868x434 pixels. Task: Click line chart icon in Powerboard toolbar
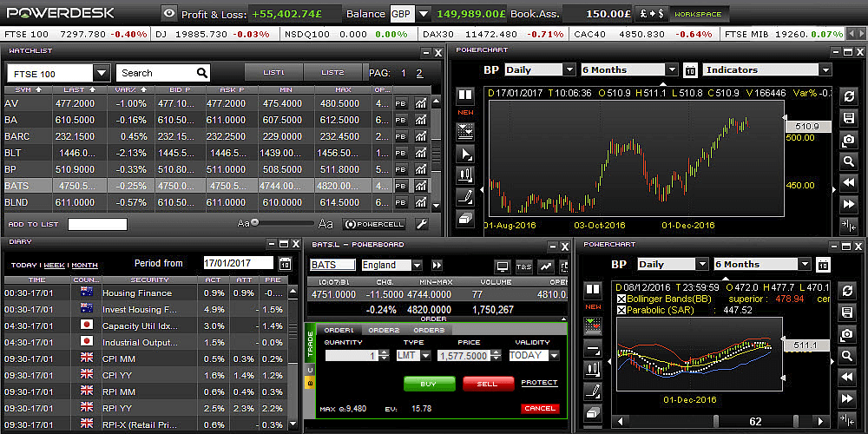546,266
